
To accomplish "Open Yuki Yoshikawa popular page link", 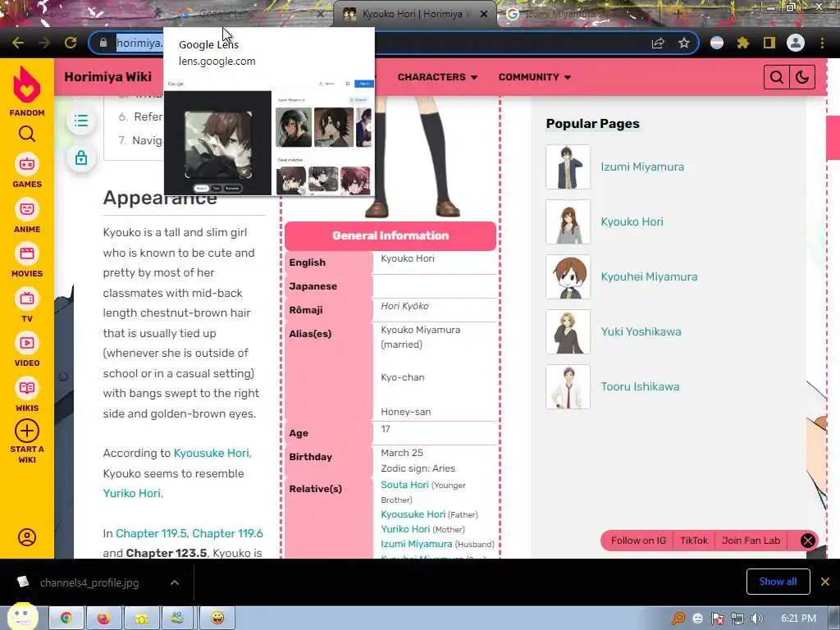I will coord(641,331).
